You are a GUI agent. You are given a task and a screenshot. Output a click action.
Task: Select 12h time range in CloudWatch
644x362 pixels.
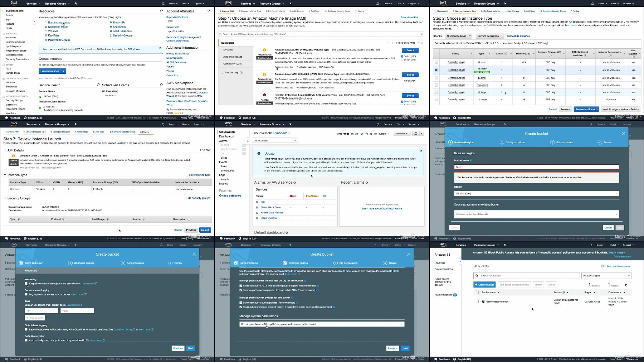pyautogui.click(x=361, y=134)
